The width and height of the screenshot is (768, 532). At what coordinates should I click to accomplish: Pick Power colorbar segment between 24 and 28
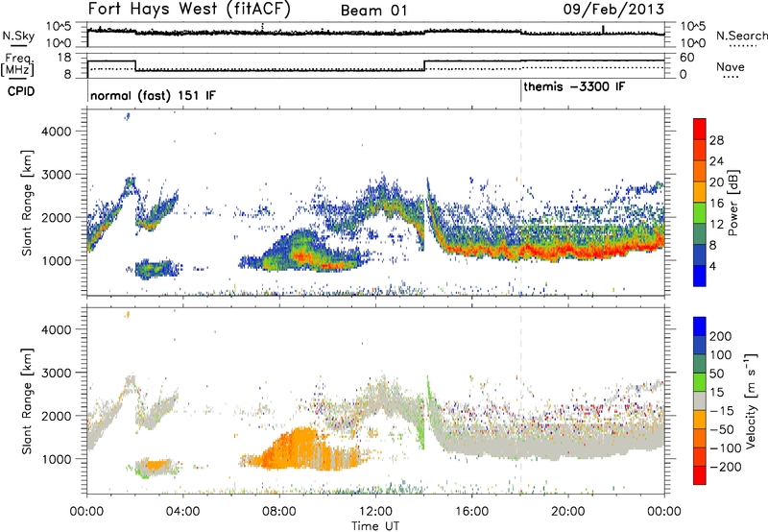point(700,150)
